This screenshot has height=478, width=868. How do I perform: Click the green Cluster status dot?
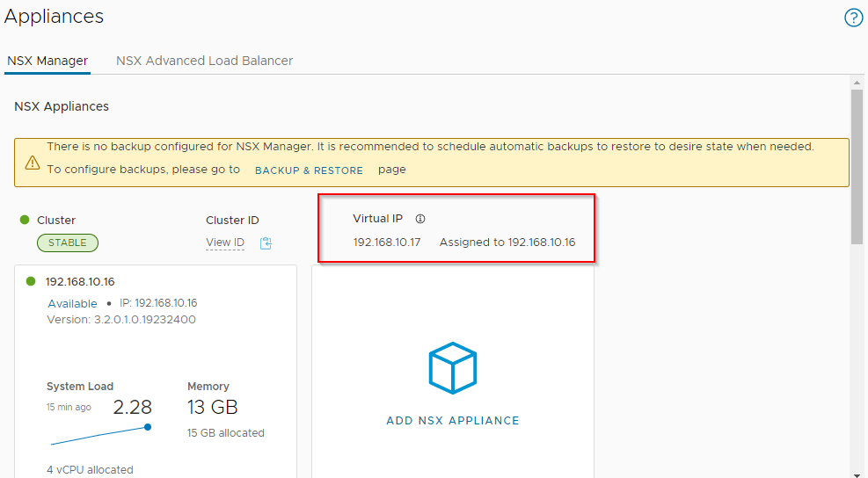click(25, 220)
